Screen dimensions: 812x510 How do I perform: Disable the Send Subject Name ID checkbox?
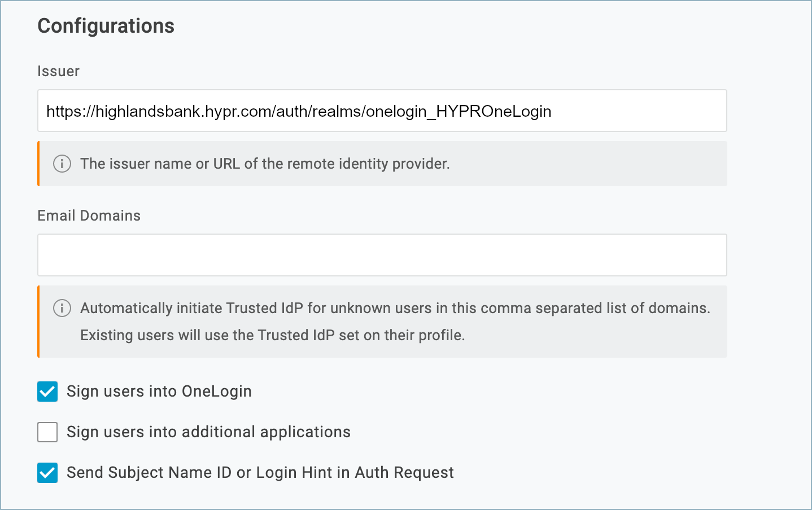(47, 473)
